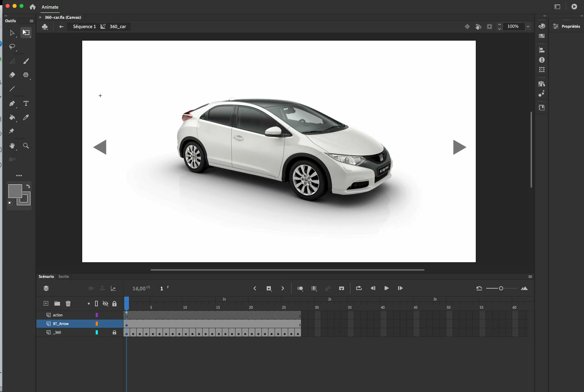Test the movie with top-right play button

point(574,7)
